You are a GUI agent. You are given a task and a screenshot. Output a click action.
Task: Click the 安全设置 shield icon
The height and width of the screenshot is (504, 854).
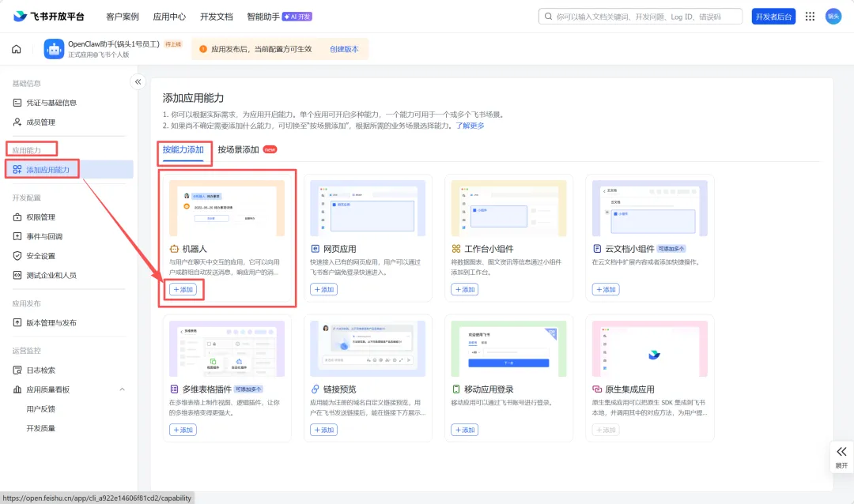pos(17,255)
